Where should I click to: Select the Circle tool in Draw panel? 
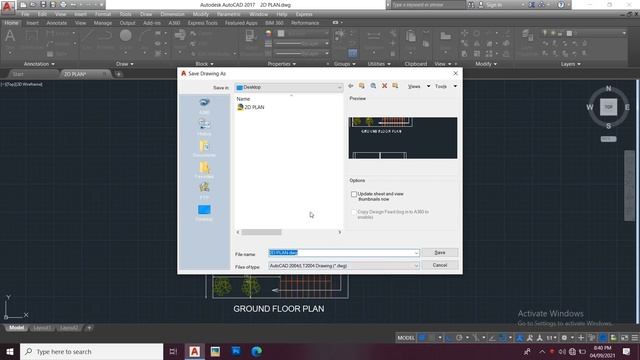(x=126, y=36)
